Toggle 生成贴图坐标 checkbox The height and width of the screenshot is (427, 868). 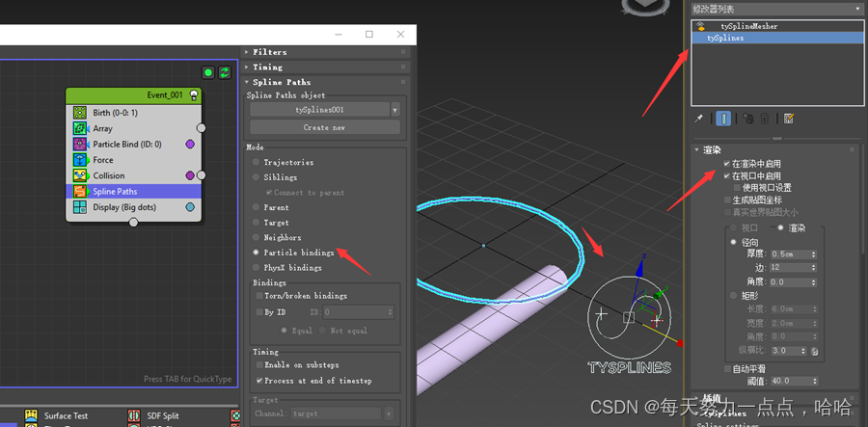pos(727,200)
